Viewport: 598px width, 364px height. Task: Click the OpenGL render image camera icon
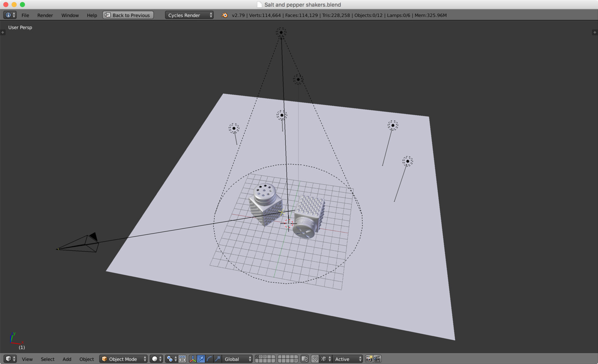pos(369,359)
